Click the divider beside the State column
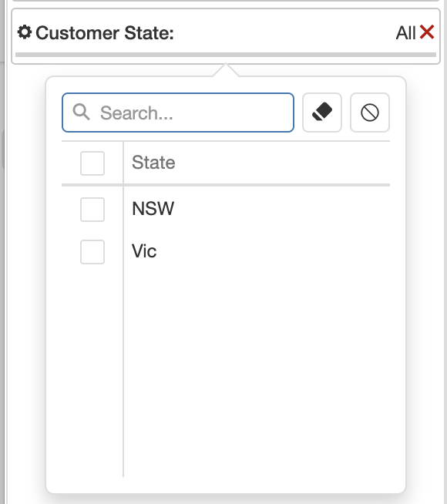The width and height of the screenshot is (447, 504). click(123, 308)
